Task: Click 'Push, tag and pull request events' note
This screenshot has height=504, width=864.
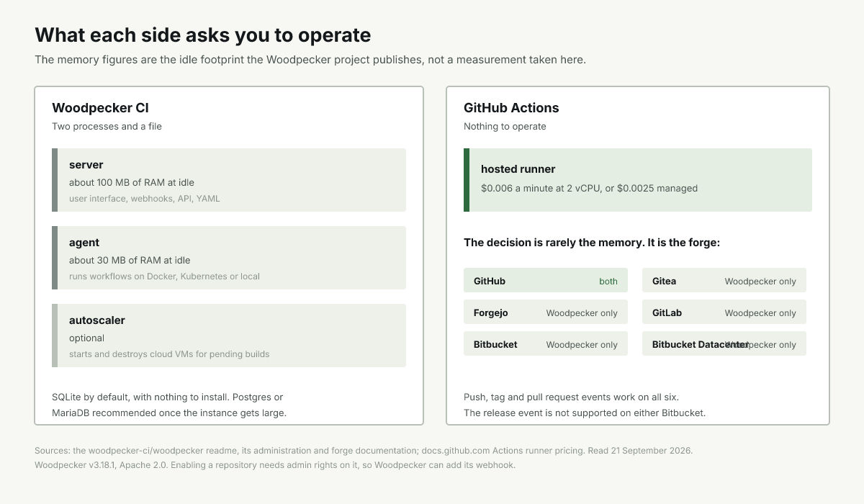Action: 571,397
